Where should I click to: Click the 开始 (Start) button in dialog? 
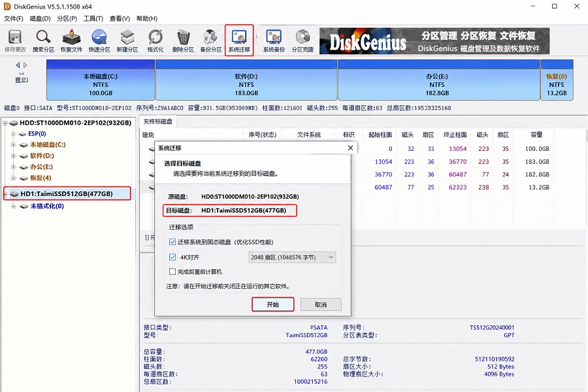pyautogui.click(x=272, y=304)
